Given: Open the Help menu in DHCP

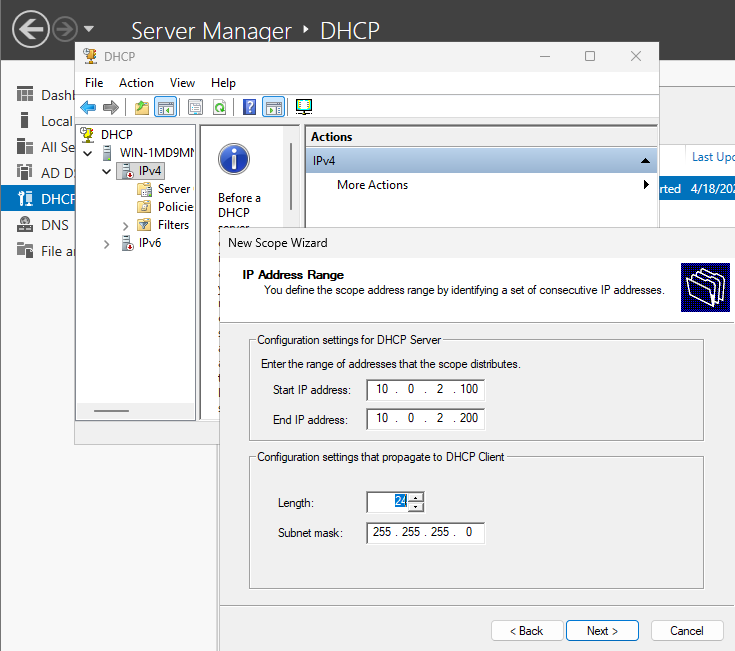Looking at the screenshot, I should [x=223, y=83].
